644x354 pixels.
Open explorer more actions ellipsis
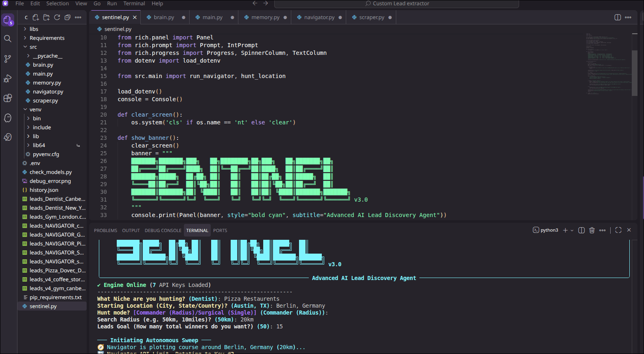click(78, 17)
